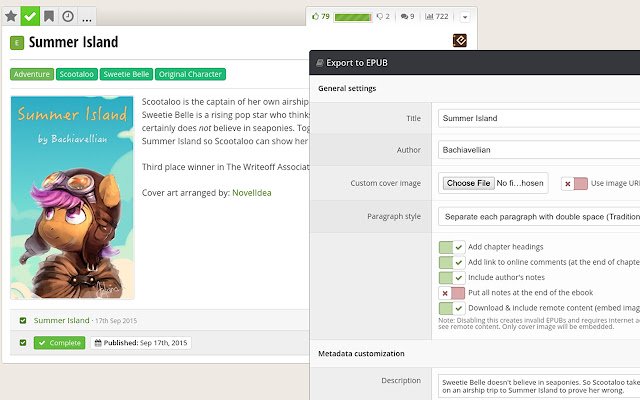The height and width of the screenshot is (400, 640).
Task: Click the clock icon in story toolbar
Action: (x=68, y=16)
